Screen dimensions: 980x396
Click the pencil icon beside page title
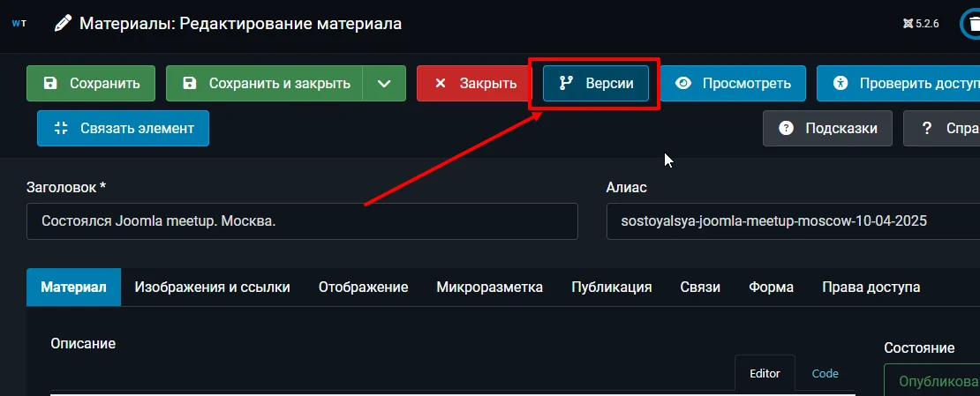(63, 25)
